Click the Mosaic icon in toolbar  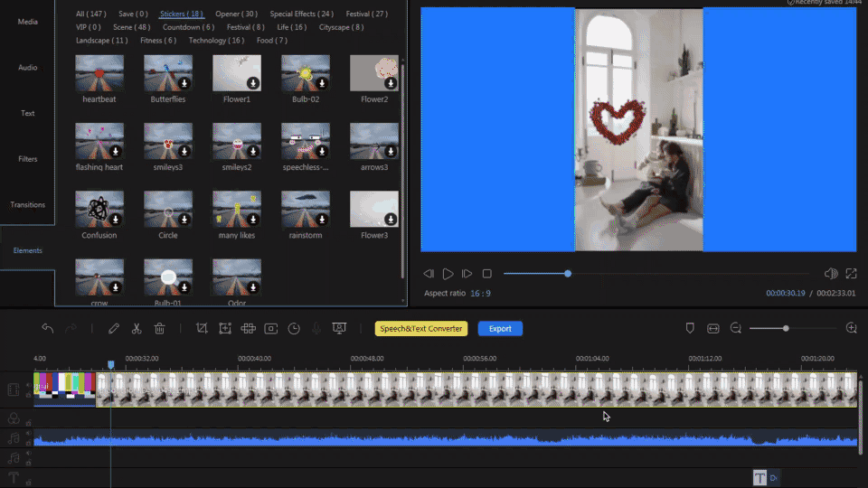pyautogui.click(x=248, y=328)
